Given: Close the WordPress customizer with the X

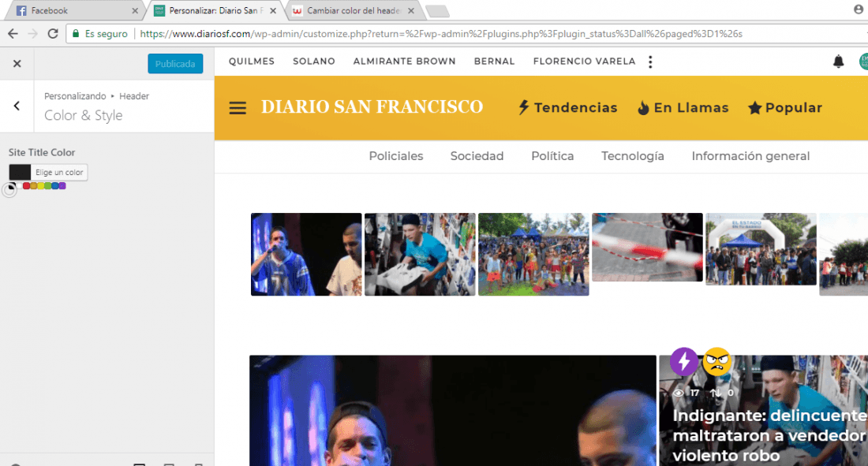Looking at the screenshot, I should pos(17,64).
